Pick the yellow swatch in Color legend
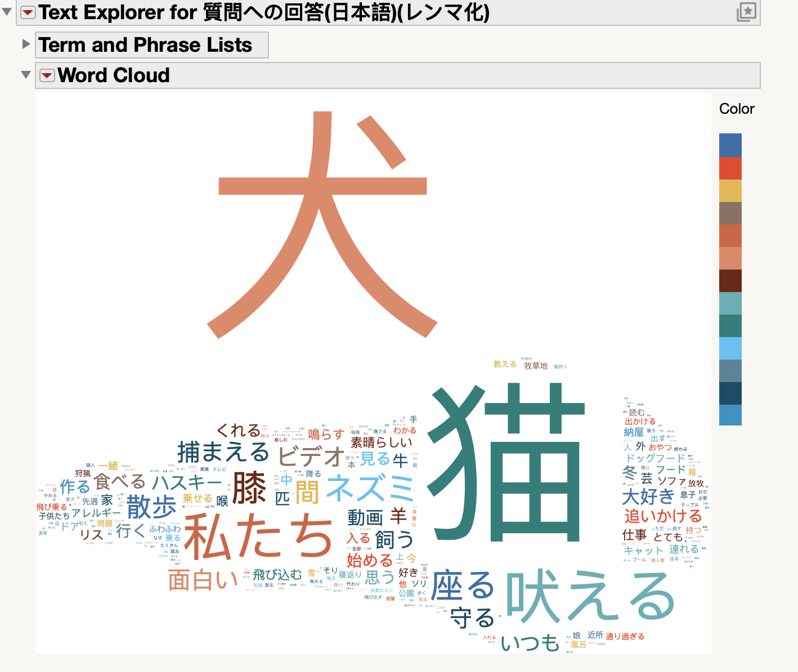Screen dimensions: 798x672 730,191
